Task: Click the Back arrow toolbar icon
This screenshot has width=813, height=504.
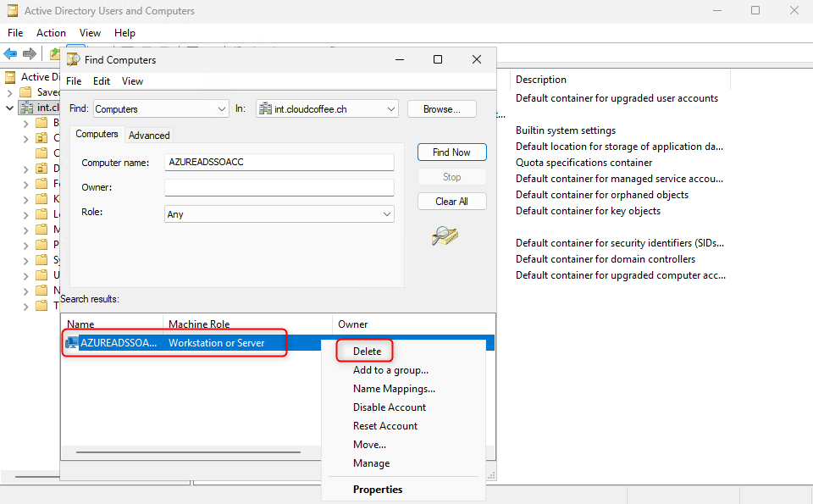Action: pos(10,54)
